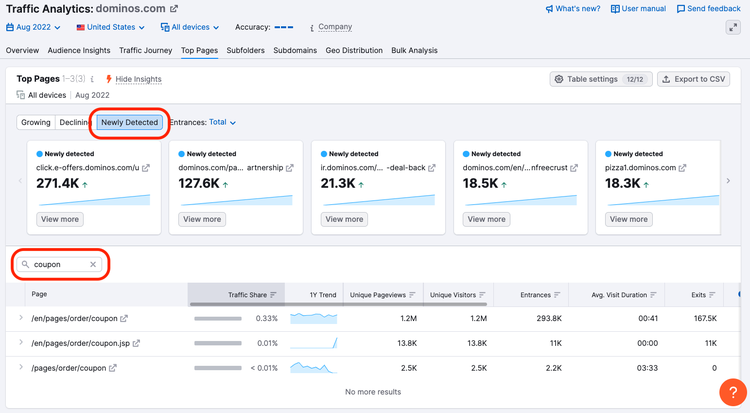Viewport: 750px width, 413px height.
Task: Open User manual link
Action: pyautogui.click(x=639, y=9)
